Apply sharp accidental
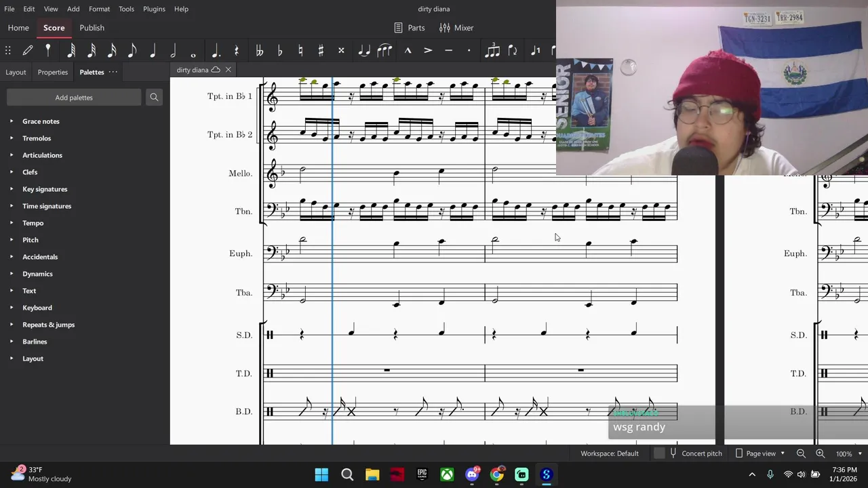This screenshot has height=488, width=868. click(320, 51)
